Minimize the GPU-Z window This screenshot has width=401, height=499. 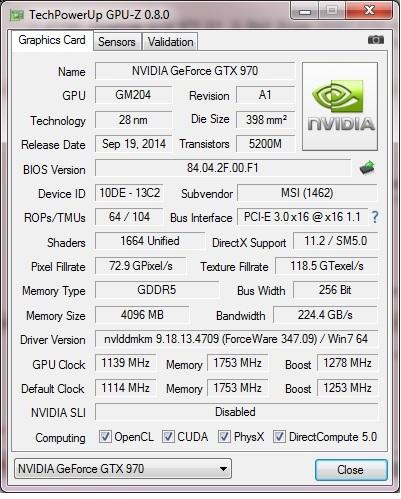(x=305, y=11)
